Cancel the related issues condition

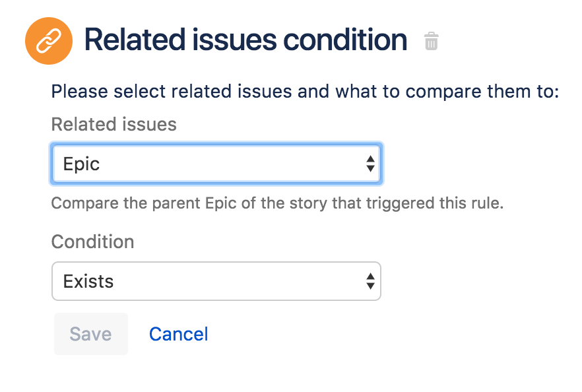click(178, 334)
